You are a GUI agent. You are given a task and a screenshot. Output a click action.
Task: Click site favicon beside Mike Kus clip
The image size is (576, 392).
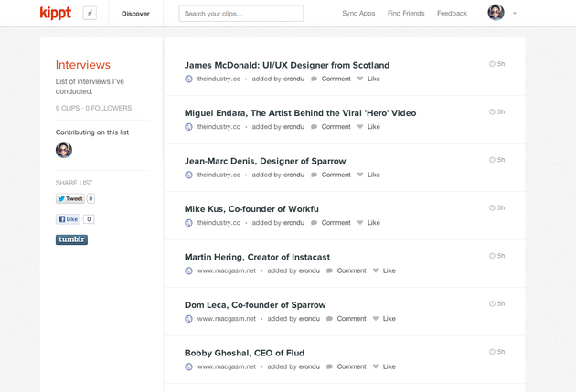189,223
